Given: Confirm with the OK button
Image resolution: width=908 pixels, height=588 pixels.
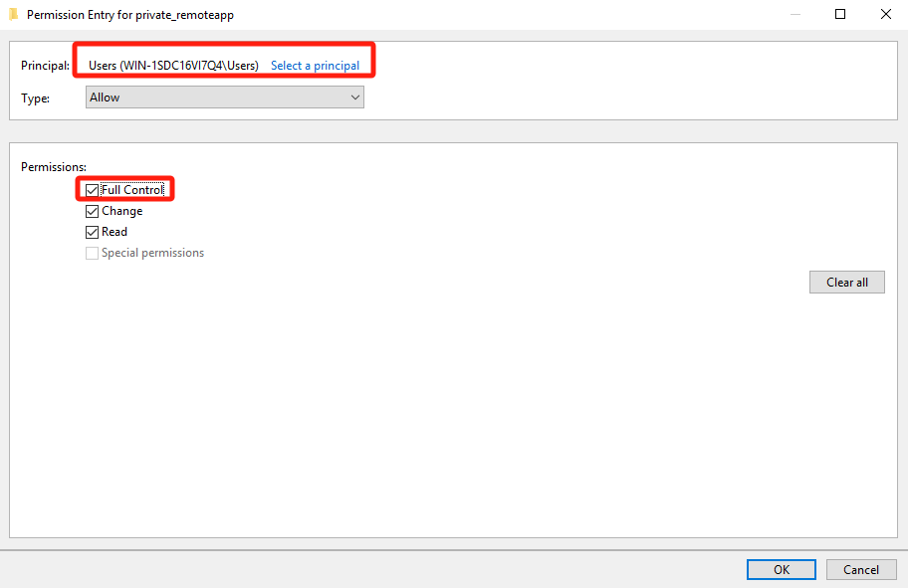Looking at the screenshot, I should point(782,569).
